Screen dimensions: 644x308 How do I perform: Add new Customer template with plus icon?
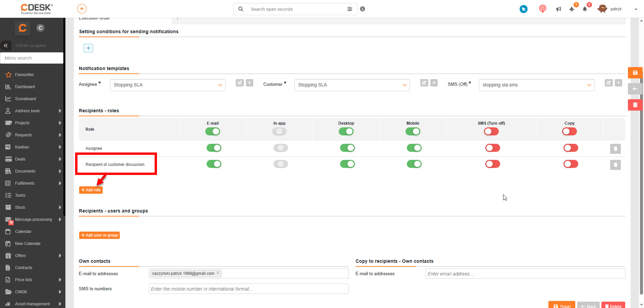(x=434, y=83)
